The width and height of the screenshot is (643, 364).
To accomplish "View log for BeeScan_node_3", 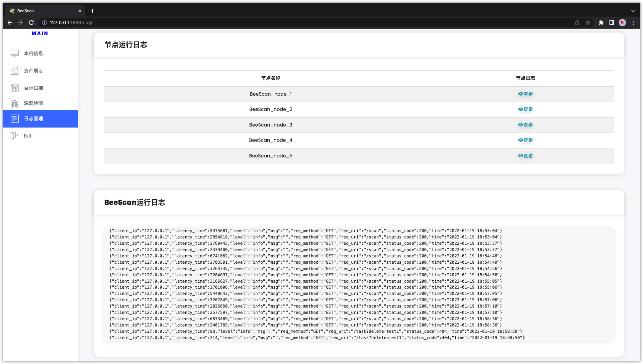I will pos(525,125).
